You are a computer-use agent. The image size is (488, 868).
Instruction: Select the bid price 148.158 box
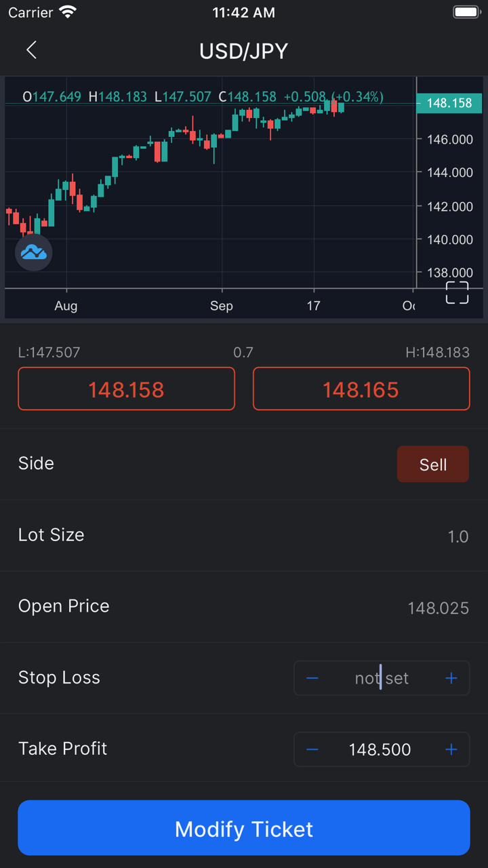click(126, 389)
